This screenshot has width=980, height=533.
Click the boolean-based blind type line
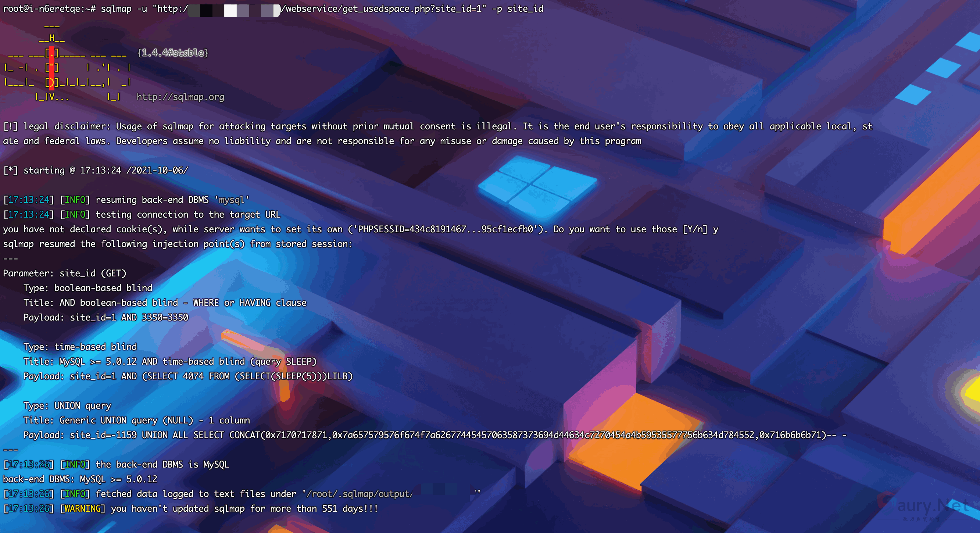tap(88, 288)
